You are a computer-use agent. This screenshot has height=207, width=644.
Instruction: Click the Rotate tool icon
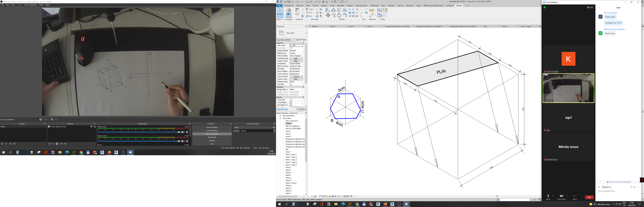339,16
